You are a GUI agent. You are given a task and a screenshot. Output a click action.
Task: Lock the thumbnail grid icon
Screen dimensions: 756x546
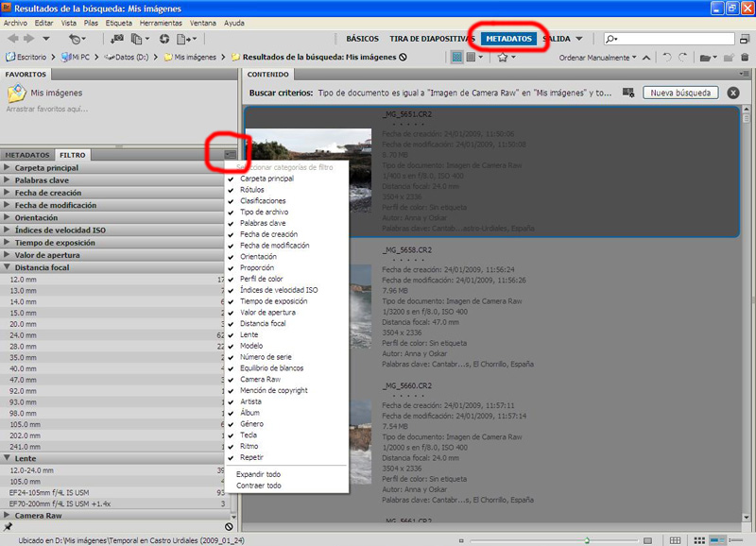pos(675,540)
